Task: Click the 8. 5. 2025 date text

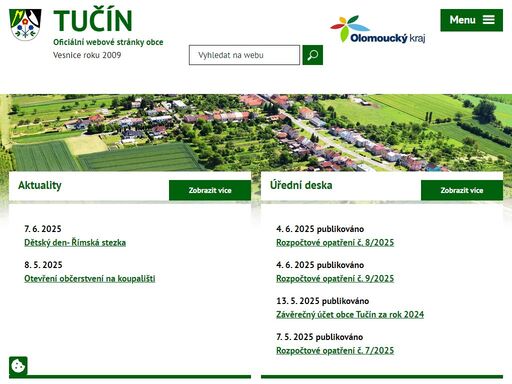Action: [x=43, y=265]
